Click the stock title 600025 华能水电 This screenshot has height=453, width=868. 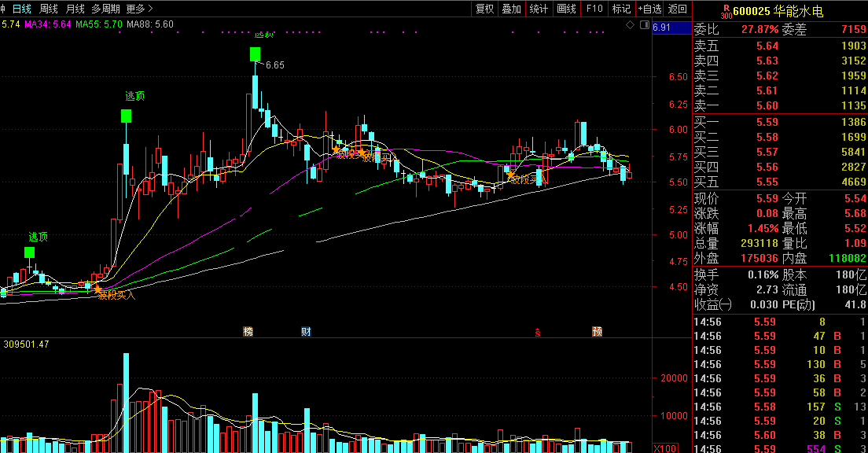click(778, 11)
